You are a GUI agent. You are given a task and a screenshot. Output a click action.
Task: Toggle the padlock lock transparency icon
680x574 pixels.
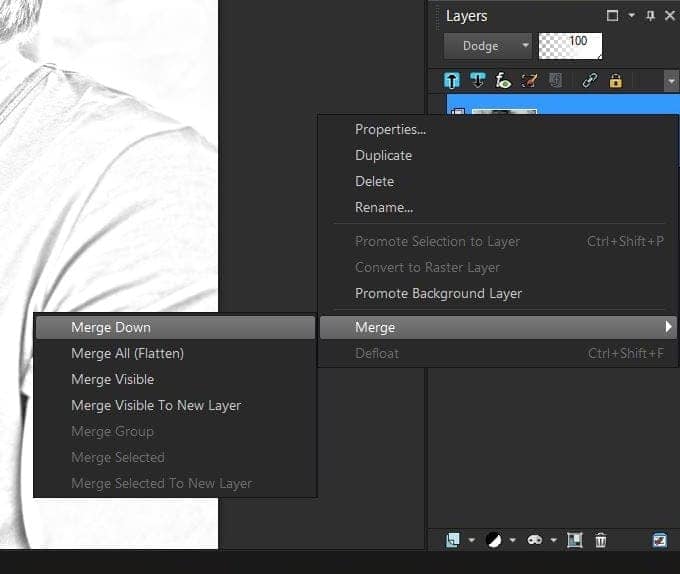tap(616, 81)
